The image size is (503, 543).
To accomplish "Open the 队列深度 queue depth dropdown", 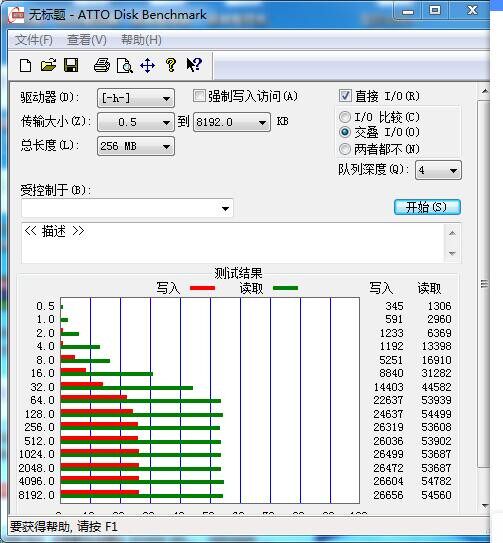I will click(x=438, y=170).
